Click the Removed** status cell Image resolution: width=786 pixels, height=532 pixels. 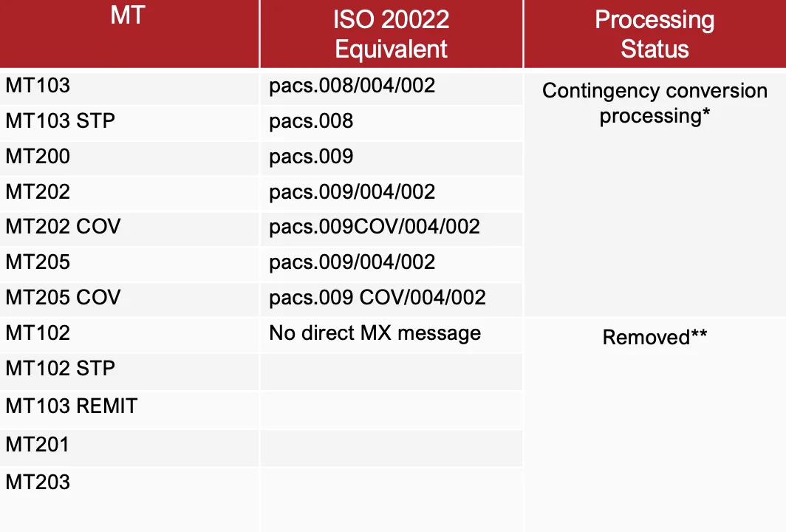click(655, 338)
